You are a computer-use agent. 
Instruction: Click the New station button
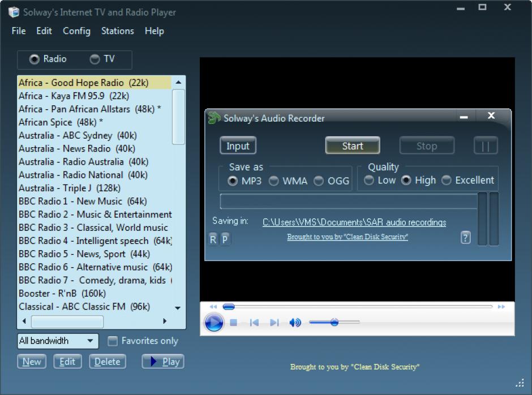pyautogui.click(x=32, y=362)
